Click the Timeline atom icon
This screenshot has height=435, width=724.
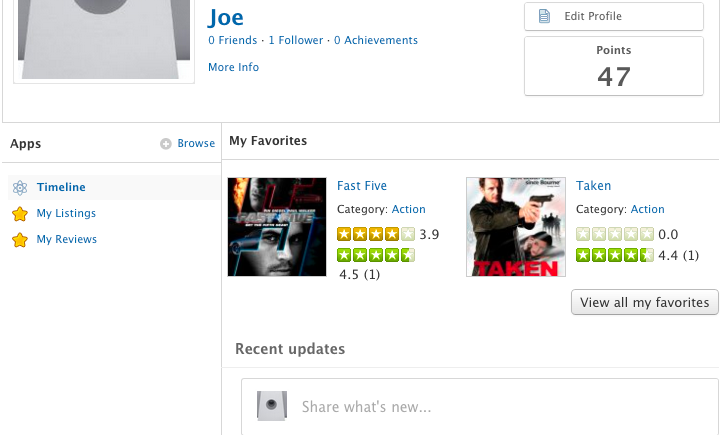(19, 188)
